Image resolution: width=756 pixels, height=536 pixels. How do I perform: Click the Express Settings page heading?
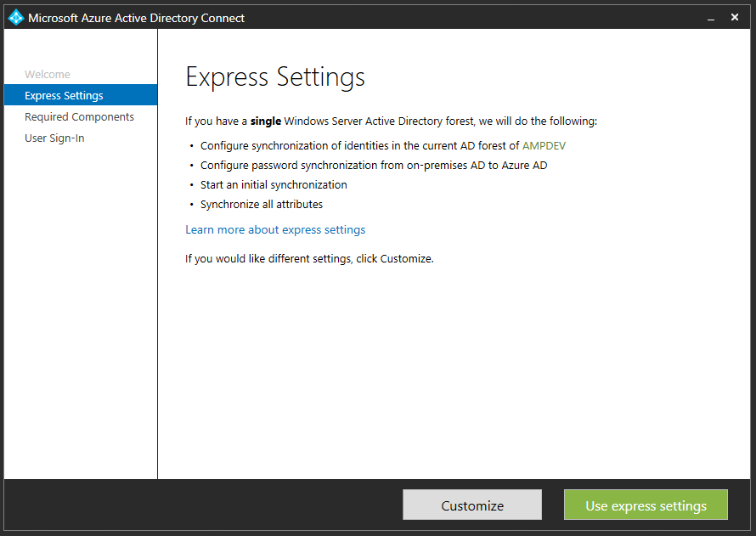[275, 77]
